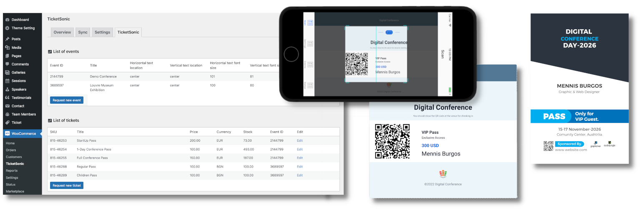
Task: Open Reports under WooCommerce submenu
Action: click(x=12, y=171)
